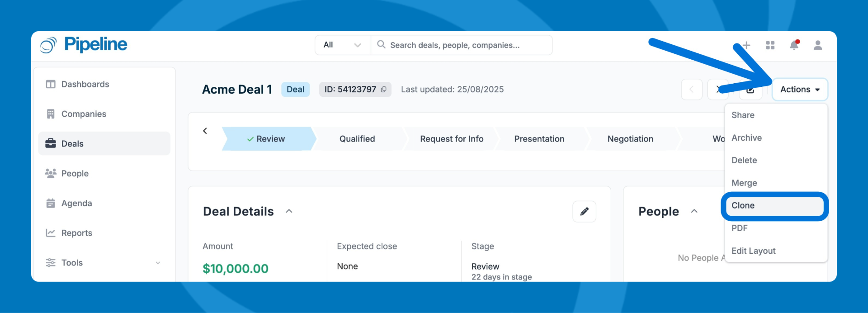Copy the deal ID with copy icon
The height and width of the screenshot is (313, 868).
(x=383, y=90)
